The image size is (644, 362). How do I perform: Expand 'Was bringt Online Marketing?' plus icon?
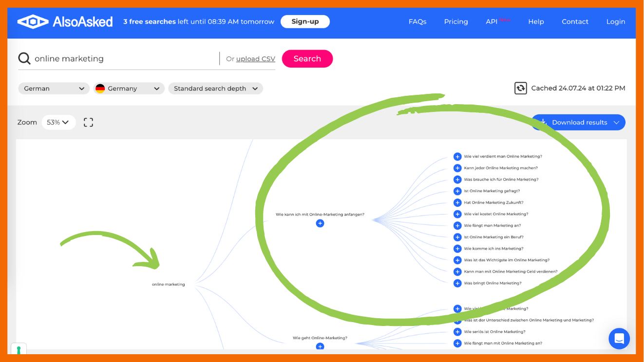pos(457,283)
